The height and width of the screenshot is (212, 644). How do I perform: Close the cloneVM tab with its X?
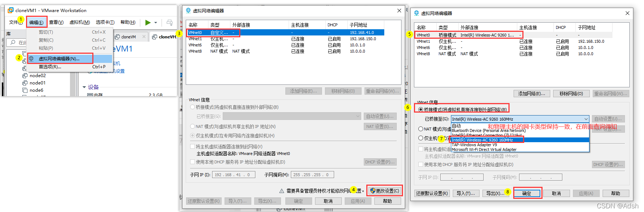point(144,37)
